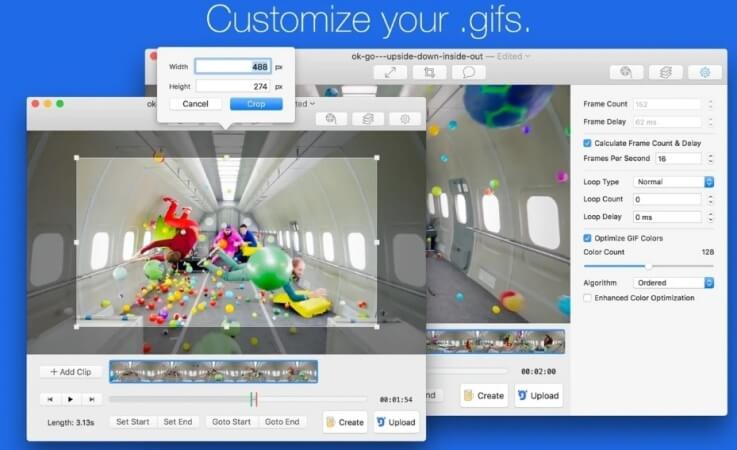
Task: Select the clip thumbnail strip in front window
Action: pyautogui.click(x=213, y=371)
